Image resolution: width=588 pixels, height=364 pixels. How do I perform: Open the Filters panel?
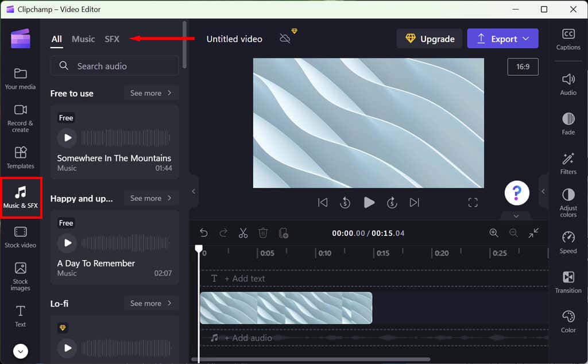pos(568,164)
